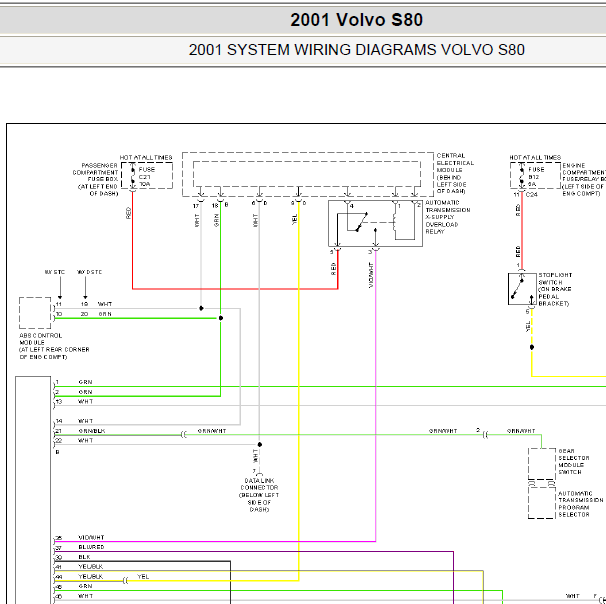Image resolution: width=606 pixels, height=604 pixels.
Task: Click the "BLK" wire label at pin 39
Action: [x=84, y=557]
